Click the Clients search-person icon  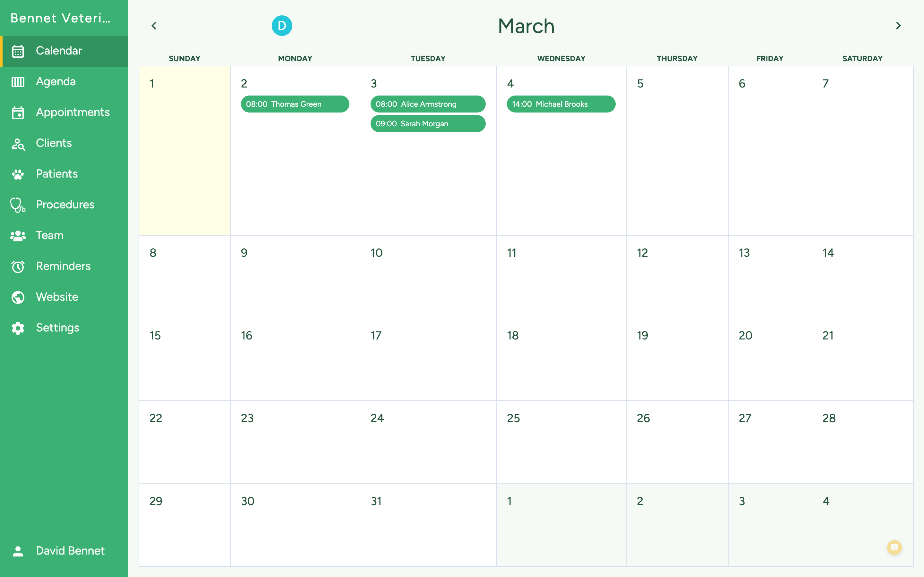tap(18, 144)
